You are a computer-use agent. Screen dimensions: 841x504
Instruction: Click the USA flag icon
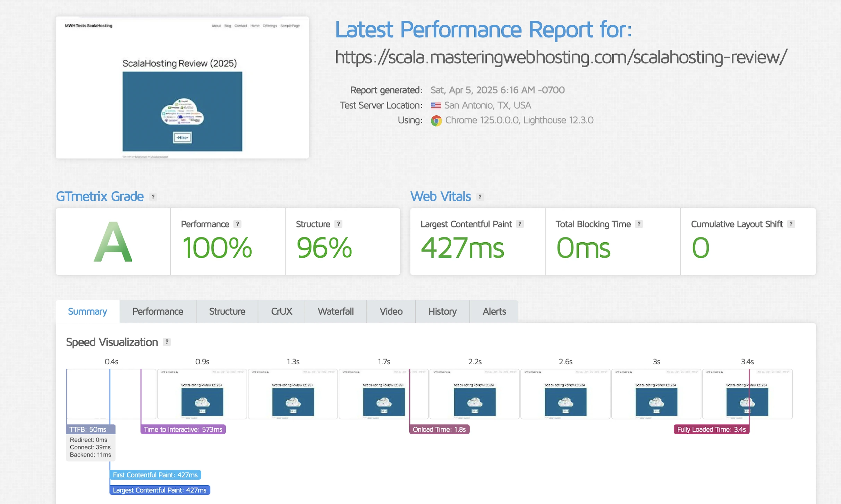pos(436,105)
